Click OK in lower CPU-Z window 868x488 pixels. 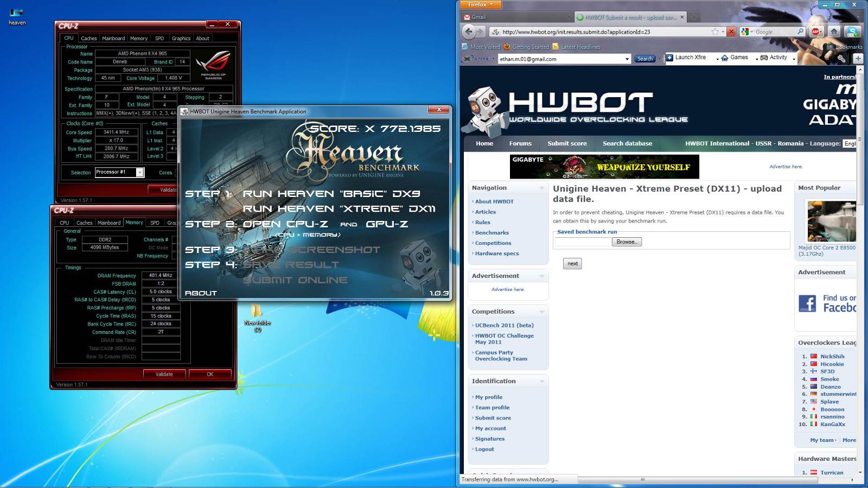210,374
